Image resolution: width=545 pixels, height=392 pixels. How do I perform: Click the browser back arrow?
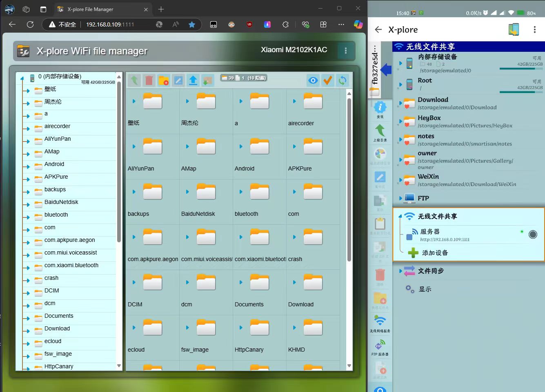pos(12,24)
